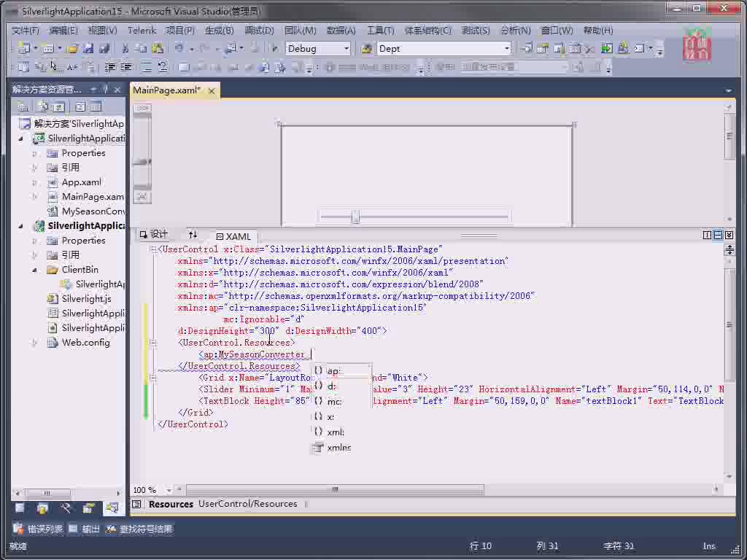Open the 帮助(H) menu
Screen dimensions: 747x560
click(598, 31)
